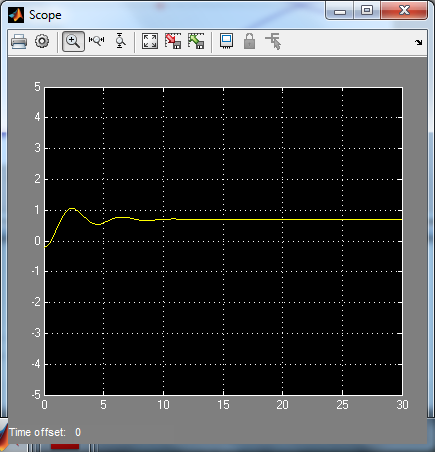This screenshot has width=435, height=452.
Task: Expand the toolbar dock arrow at right
Action: (418, 42)
